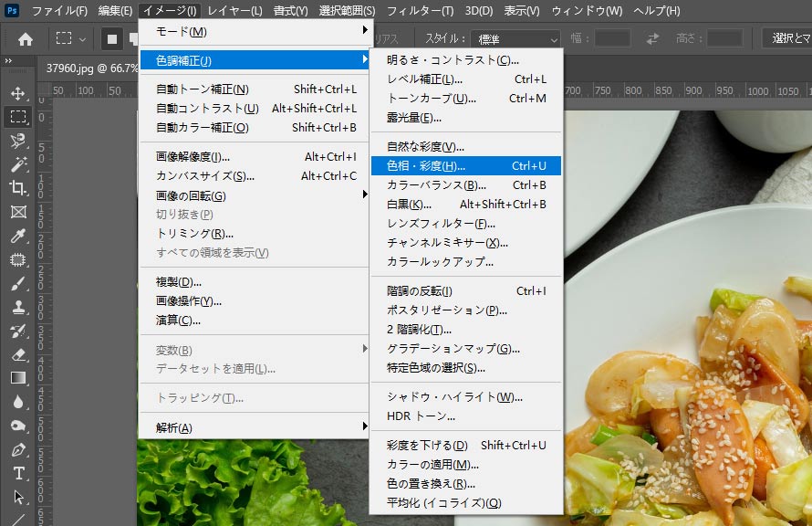Choose トーンカーブ(U)...
The height and width of the screenshot is (526, 812).
point(466,99)
